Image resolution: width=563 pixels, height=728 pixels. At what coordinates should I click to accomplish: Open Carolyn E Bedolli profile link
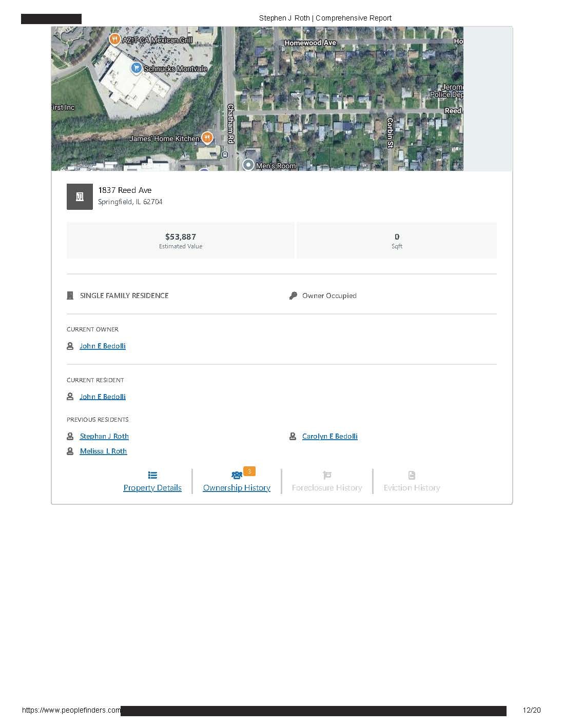pos(330,436)
